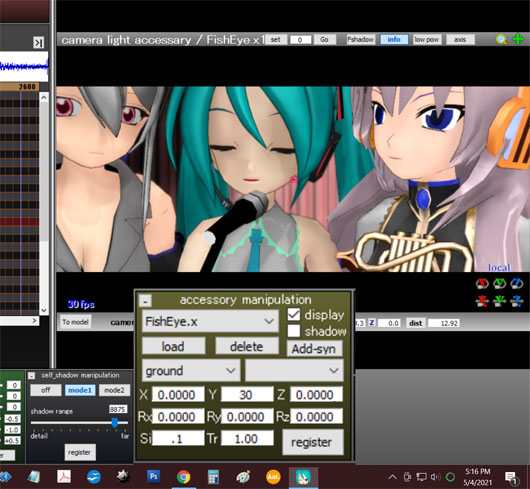Click shadow range value field 8875
The width and height of the screenshot is (530, 489).
(x=118, y=409)
